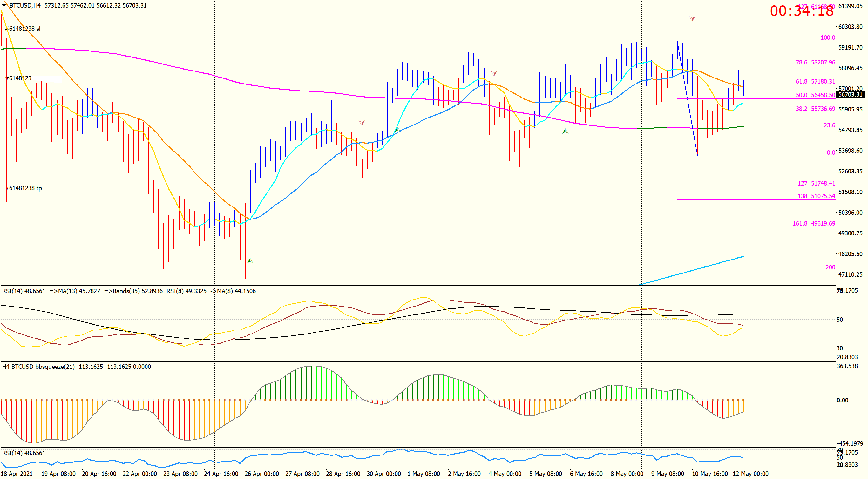Click the 38.2 55736.69 Fibonacci level label

[815, 109]
